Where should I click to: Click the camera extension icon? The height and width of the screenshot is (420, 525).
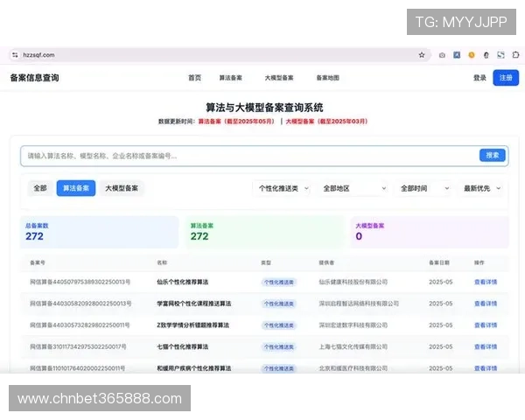point(442,55)
